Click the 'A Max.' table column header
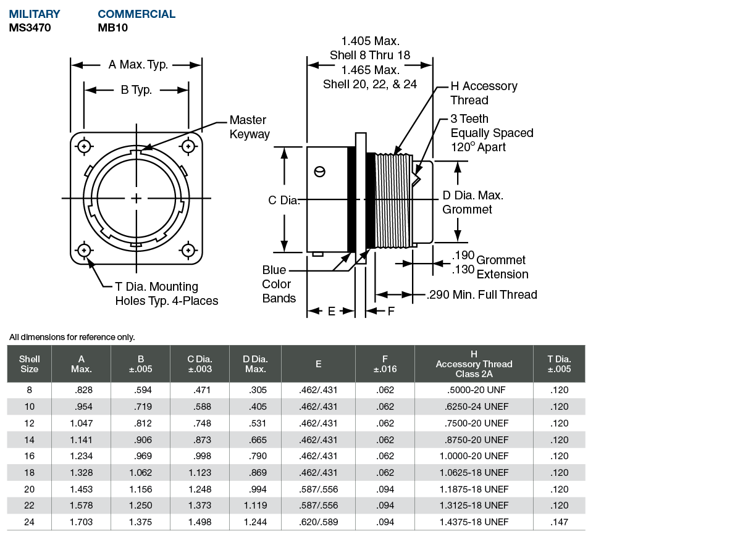The width and height of the screenshot is (756, 545). coord(82,364)
